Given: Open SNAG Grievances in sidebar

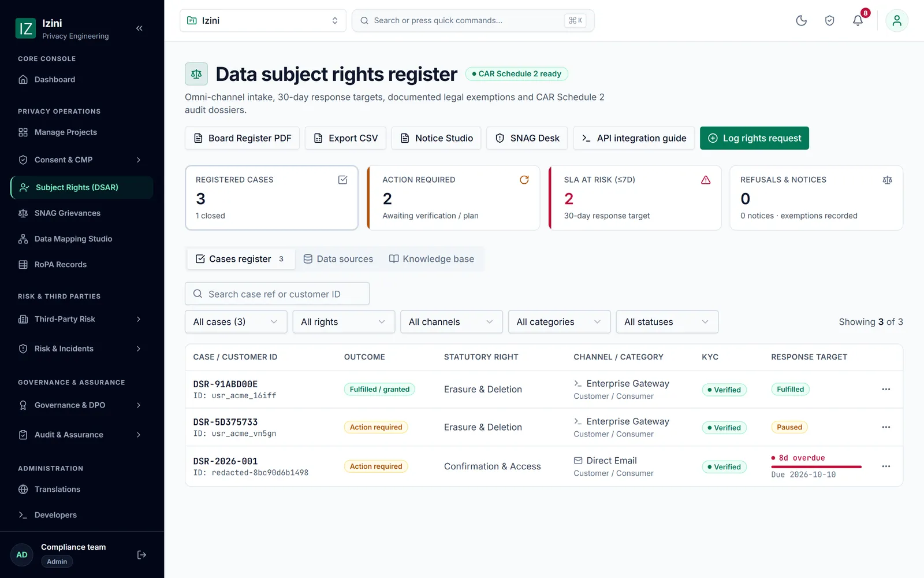Looking at the screenshot, I should pos(82,213).
